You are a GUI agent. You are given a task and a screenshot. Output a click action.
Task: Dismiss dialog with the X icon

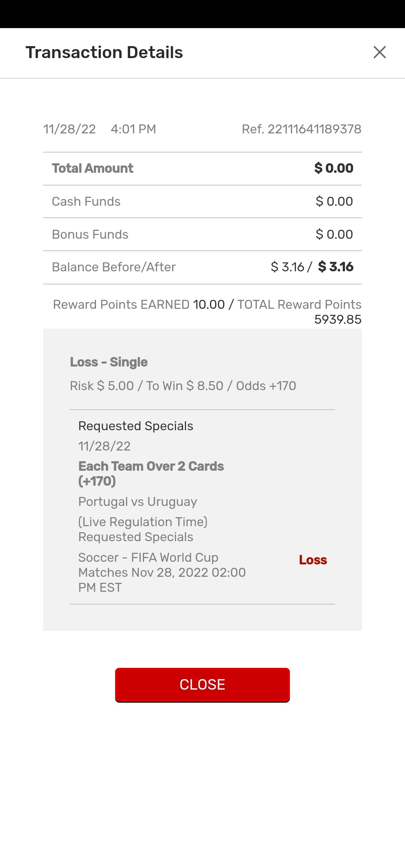click(x=379, y=52)
